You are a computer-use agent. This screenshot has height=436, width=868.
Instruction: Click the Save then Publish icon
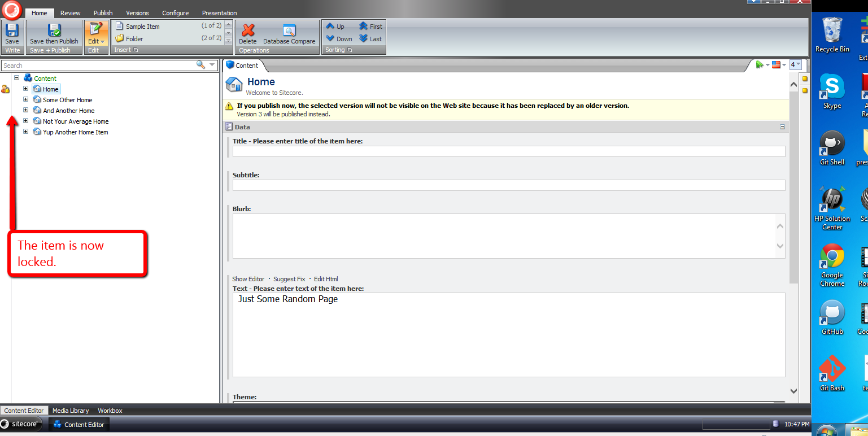point(54,30)
